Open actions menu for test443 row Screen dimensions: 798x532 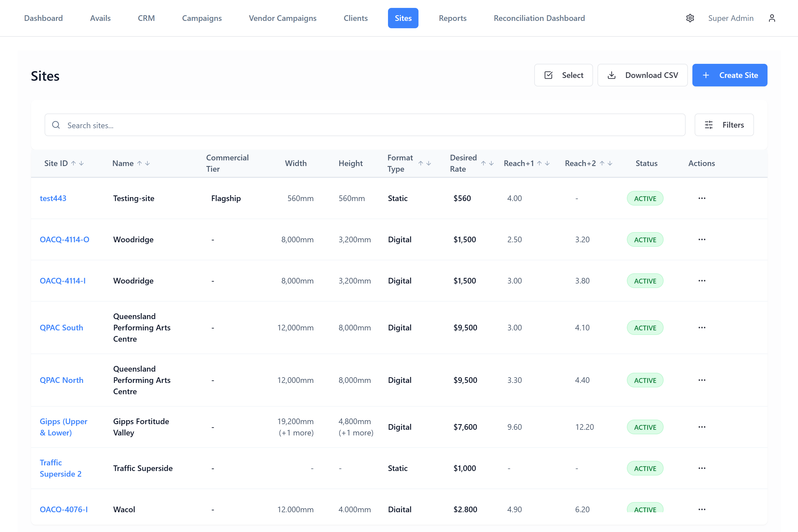tap(702, 198)
